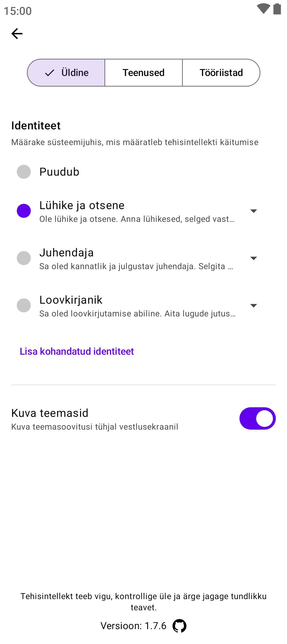Switch to the Teenused tab

click(x=143, y=73)
